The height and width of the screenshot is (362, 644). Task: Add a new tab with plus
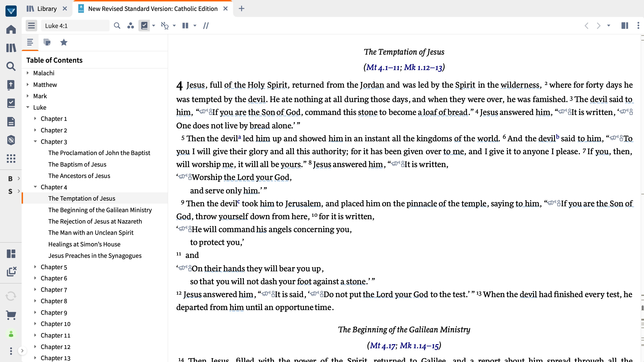(241, 9)
